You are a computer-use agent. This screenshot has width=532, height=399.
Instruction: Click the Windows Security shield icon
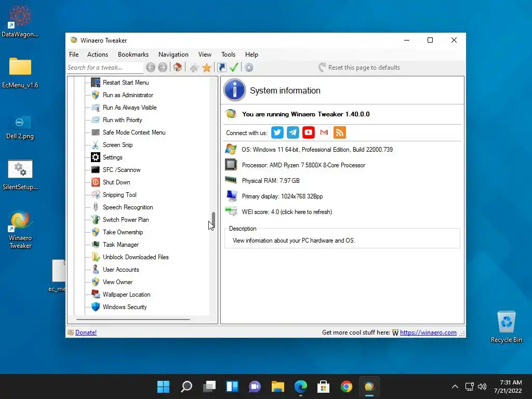(96, 307)
